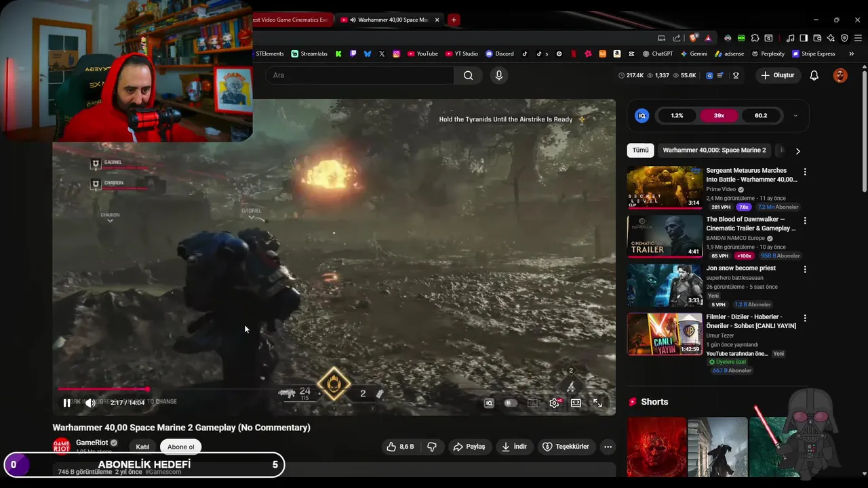
Task: Open the Jon snow become priest title
Action: point(741,268)
